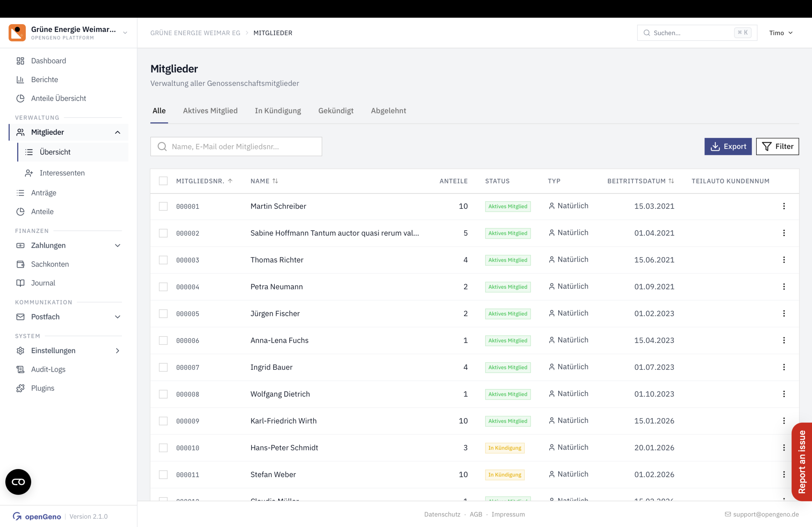Click the Grüne Energie Weimar logo
The height and width of the screenshot is (527, 812).
tap(17, 33)
